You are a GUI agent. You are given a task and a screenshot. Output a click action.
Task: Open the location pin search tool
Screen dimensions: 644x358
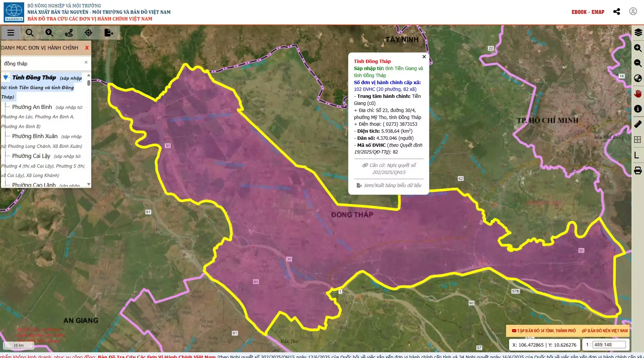[x=49, y=33]
